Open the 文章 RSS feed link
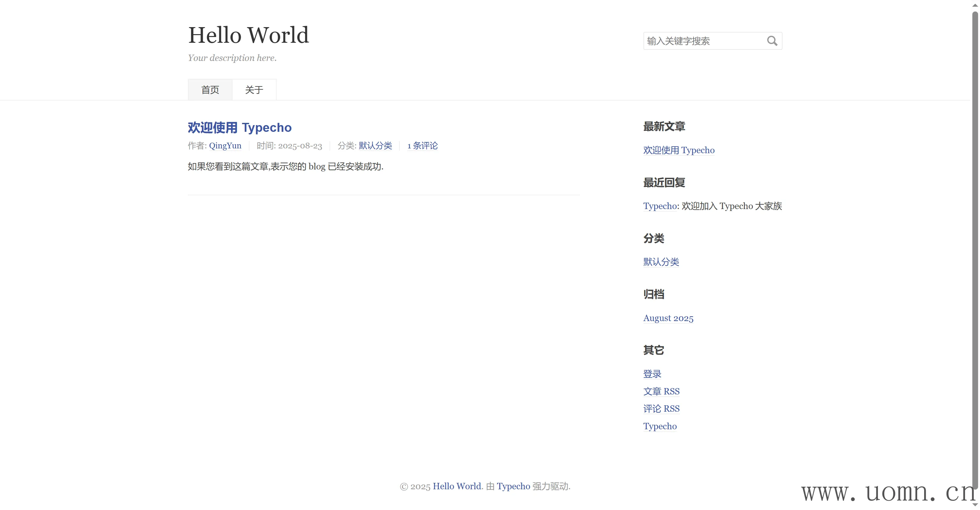Screen dimensions: 980x510 (x=661, y=392)
